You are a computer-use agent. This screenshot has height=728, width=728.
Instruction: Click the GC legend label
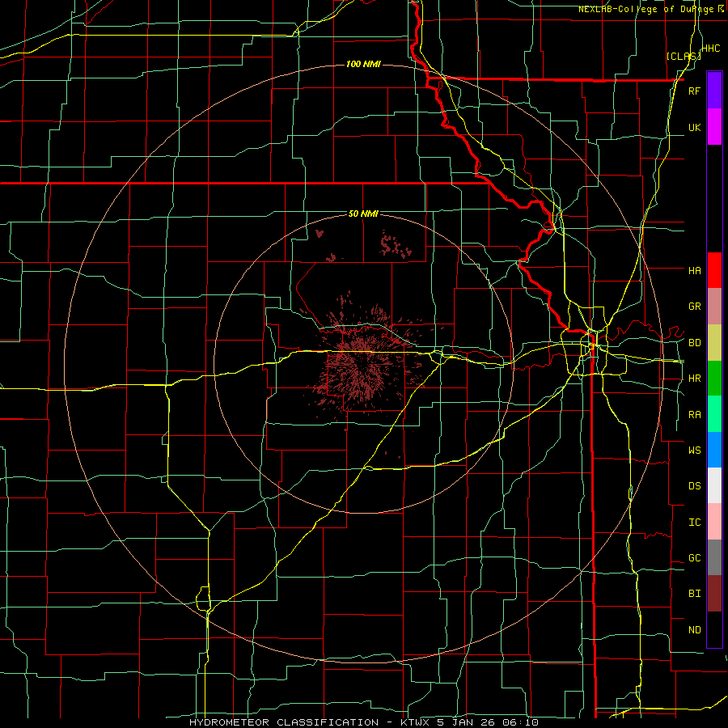click(x=694, y=557)
